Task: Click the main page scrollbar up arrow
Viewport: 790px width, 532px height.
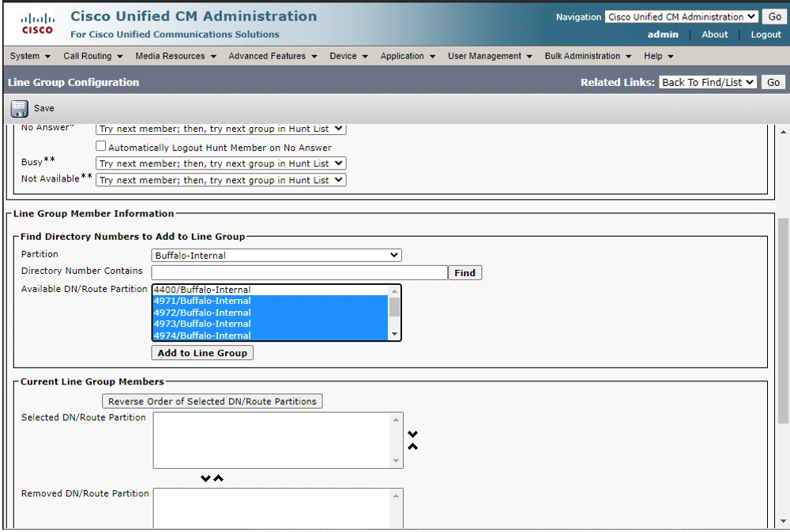Action: click(x=783, y=132)
